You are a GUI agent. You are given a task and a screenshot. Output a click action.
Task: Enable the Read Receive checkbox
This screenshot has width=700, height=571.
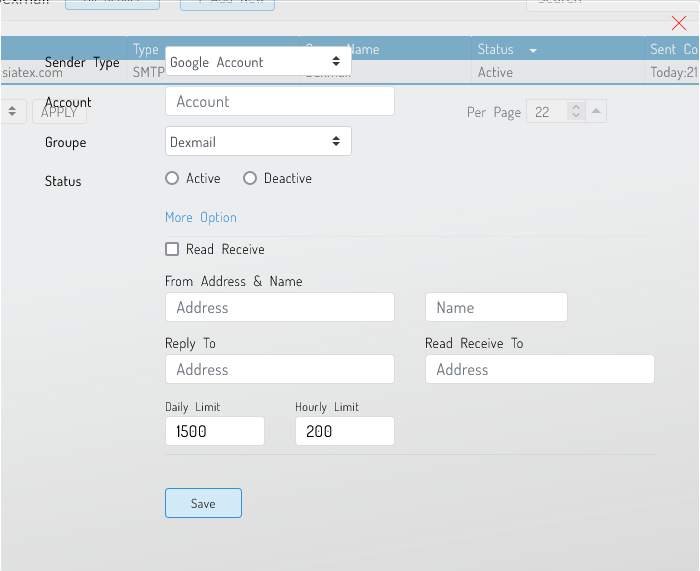172,249
